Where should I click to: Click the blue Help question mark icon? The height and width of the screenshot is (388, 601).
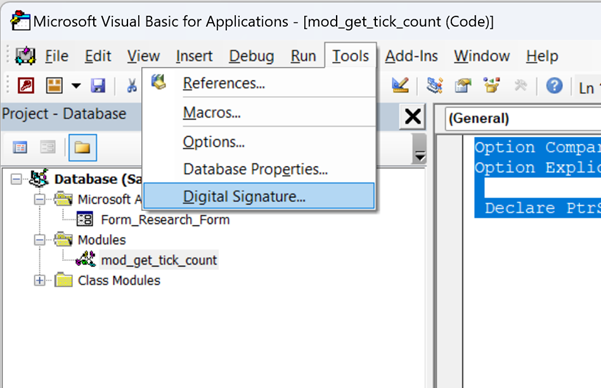[x=554, y=85]
